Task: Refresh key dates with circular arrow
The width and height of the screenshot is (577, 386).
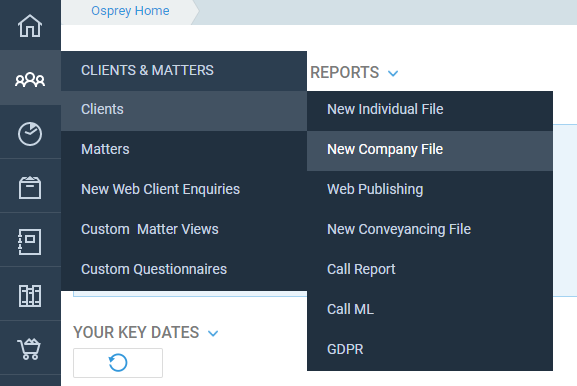Action: pyautogui.click(x=118, y=363)
